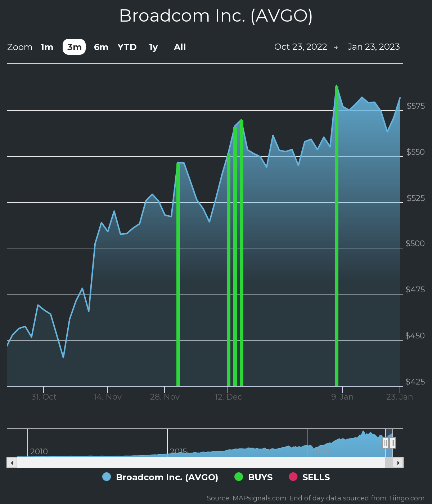Grab the right navigator range handle
The width and height of the screenshot is (432, 504).
(x=393, y=443)
